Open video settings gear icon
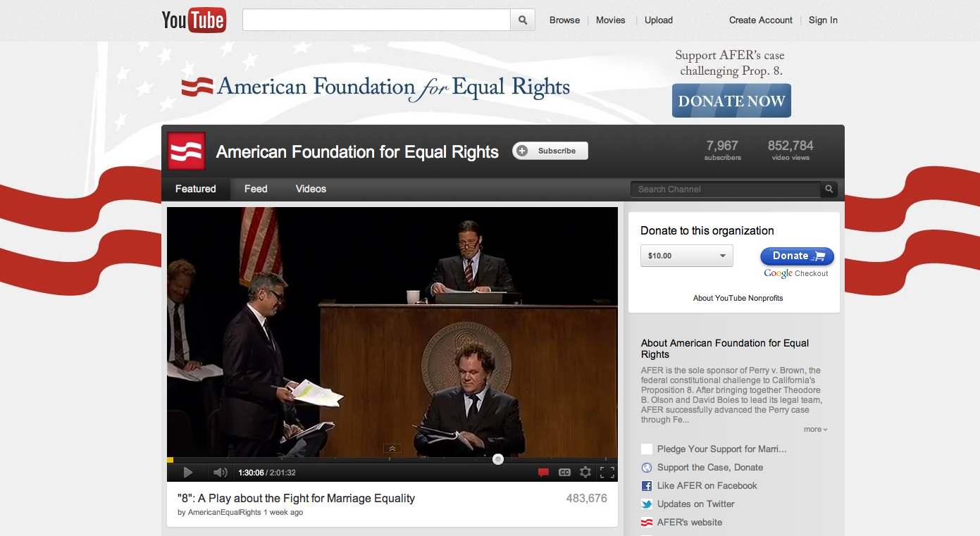 tap(585, 473)
